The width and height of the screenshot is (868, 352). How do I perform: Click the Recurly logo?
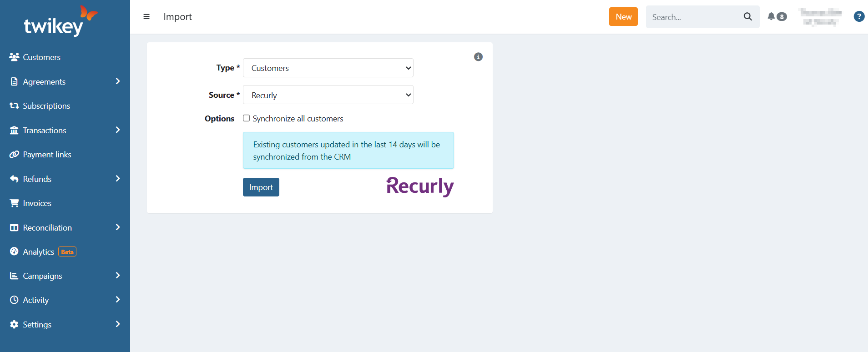pos(419,186)
